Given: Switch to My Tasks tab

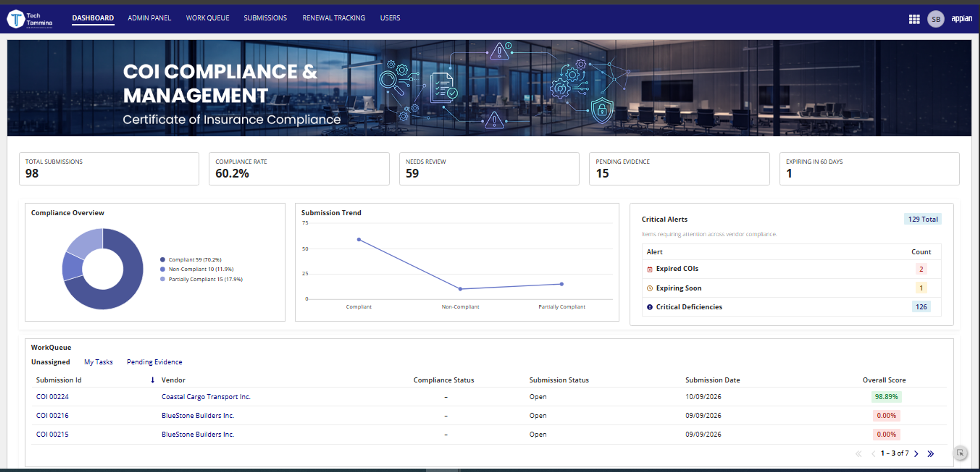Looking at the screenshot, I should 99,362.
